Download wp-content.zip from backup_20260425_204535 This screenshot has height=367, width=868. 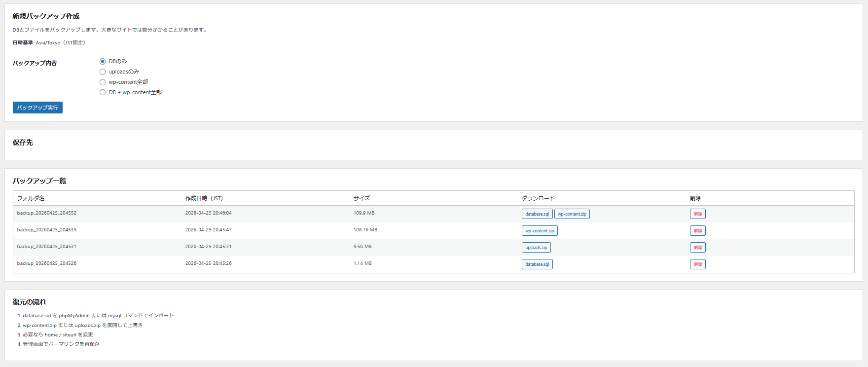(540, 231)
